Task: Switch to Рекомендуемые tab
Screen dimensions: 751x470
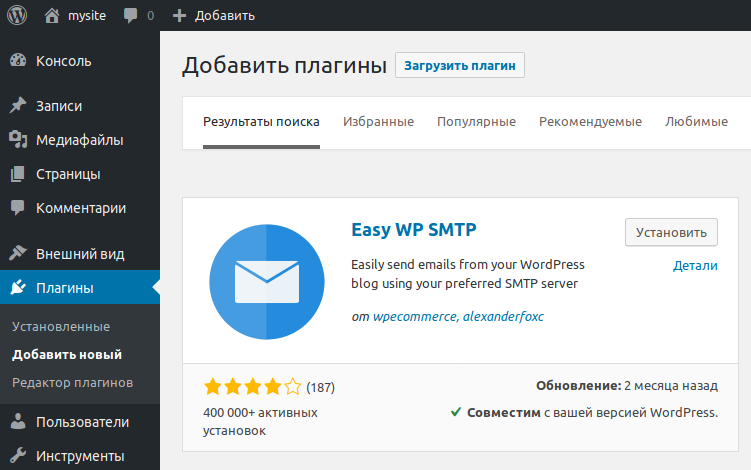Action: pyautogui.click(x=590, y=122)
